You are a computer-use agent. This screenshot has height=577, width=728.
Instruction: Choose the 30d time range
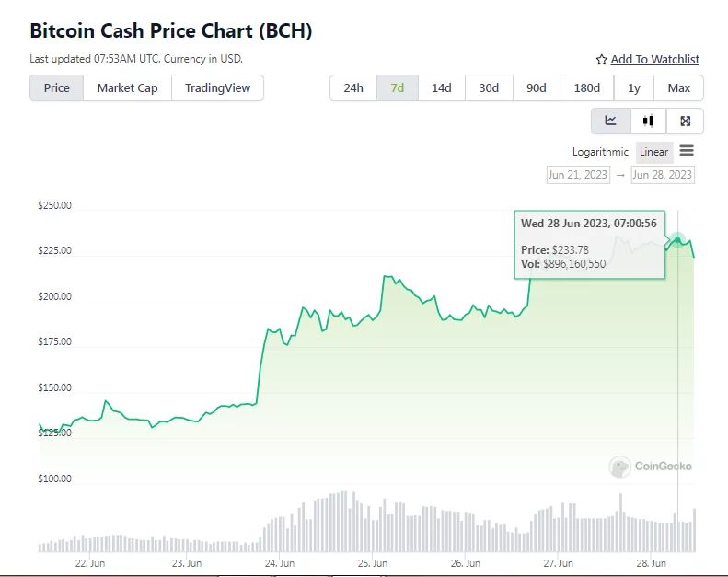489,88
